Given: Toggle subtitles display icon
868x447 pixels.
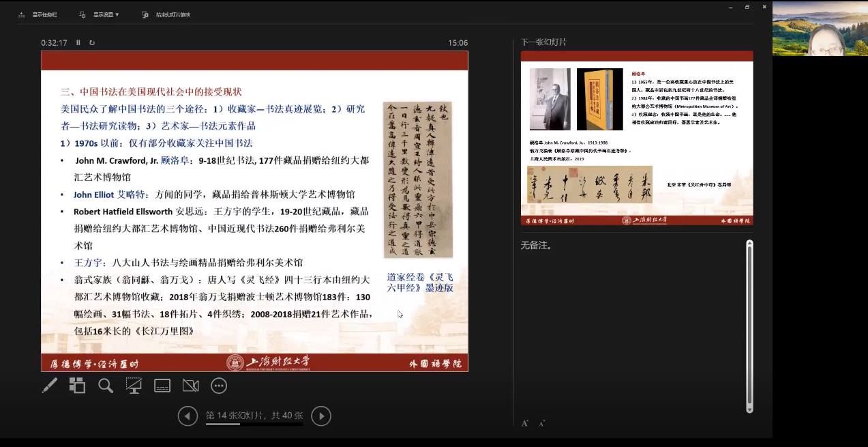Looking at the screenshot, I should point(162,386).
